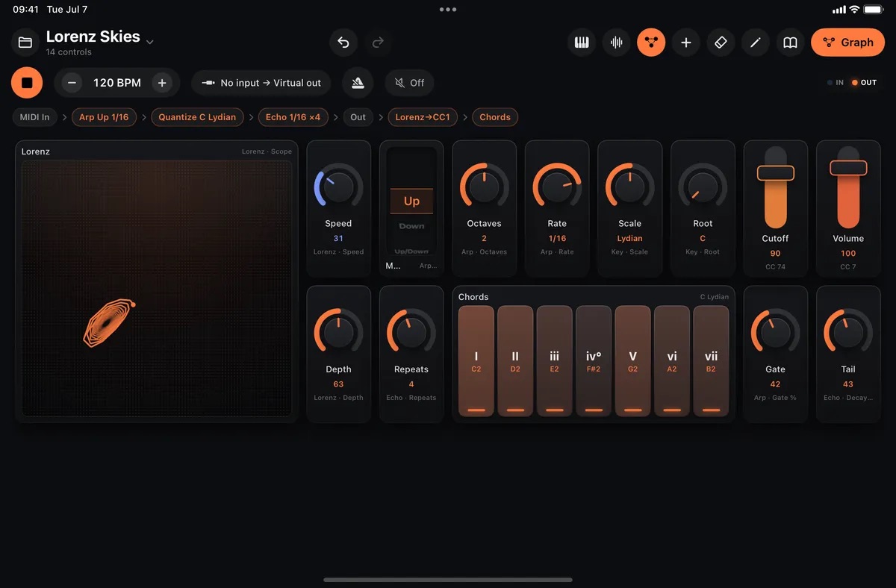Image resolution: width=896 pixels, height=588 pixels.
Task: Click the Volume fader handle
Action: (848, 168)
